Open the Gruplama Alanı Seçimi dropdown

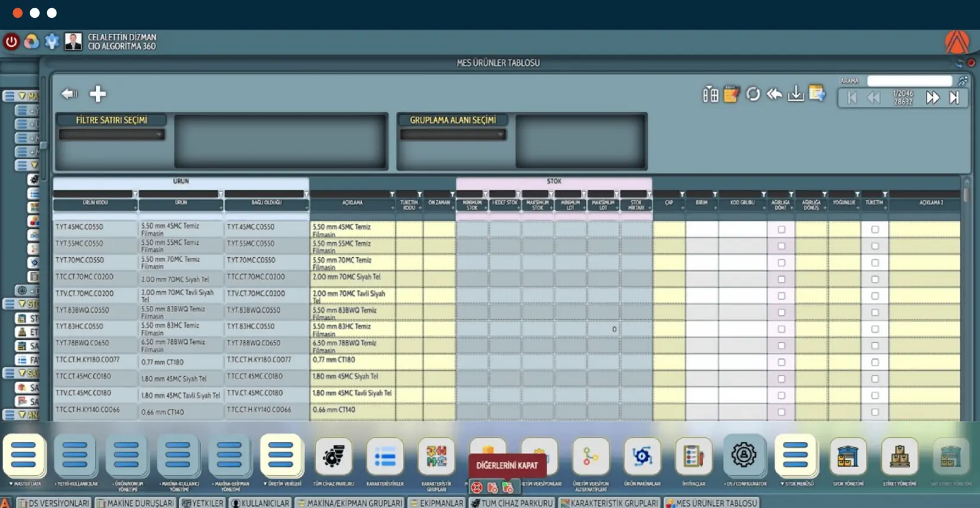click(x=453, y=135)
